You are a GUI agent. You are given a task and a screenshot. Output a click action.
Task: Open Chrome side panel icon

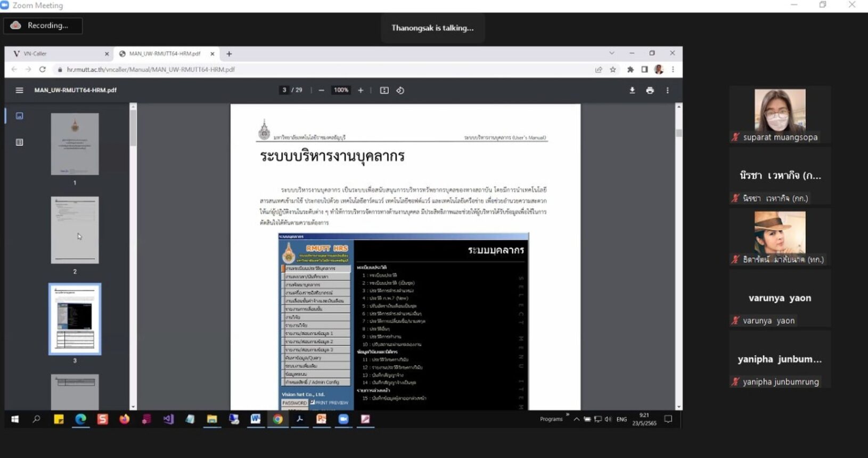click(644, 69)
